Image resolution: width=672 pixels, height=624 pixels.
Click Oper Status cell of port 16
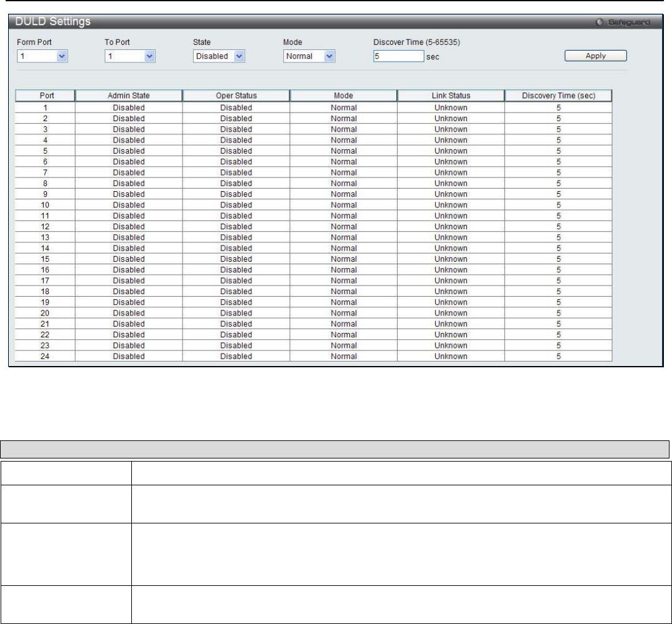236,270
